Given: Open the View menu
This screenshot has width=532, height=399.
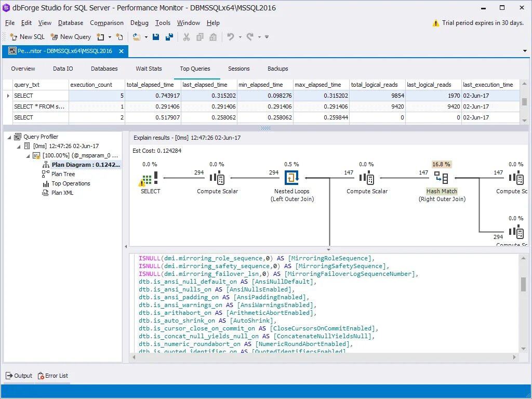Looking at the screenshot, I should (45, 23).
